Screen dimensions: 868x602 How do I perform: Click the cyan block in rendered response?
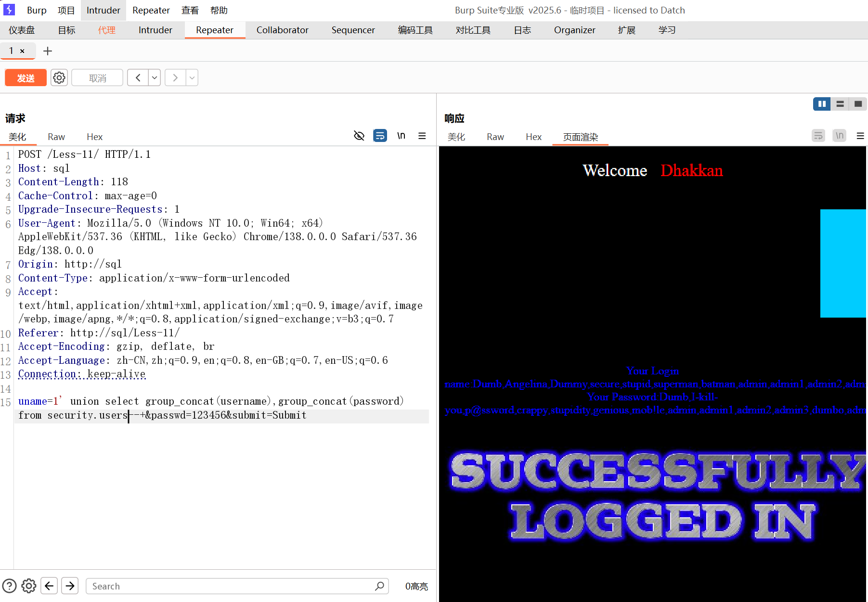843,263
